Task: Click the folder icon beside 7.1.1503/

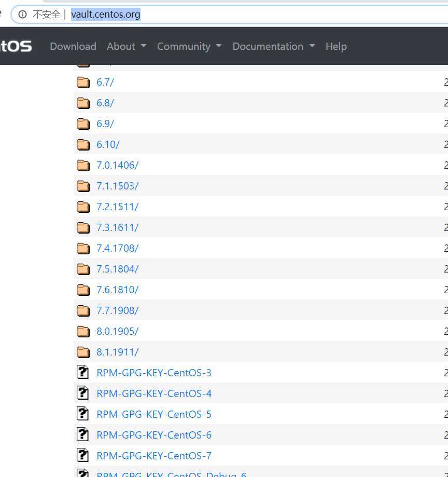Action: pyautogui.click(x=83, y=186)
